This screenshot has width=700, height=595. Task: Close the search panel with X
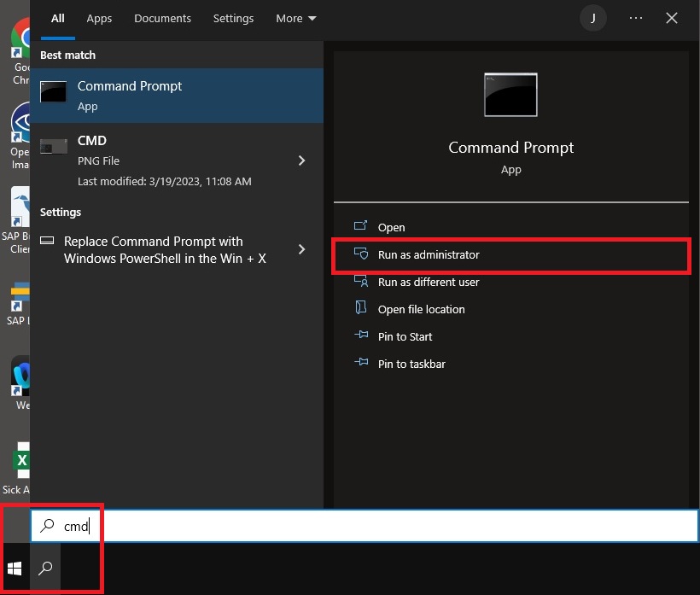point(672,18)
